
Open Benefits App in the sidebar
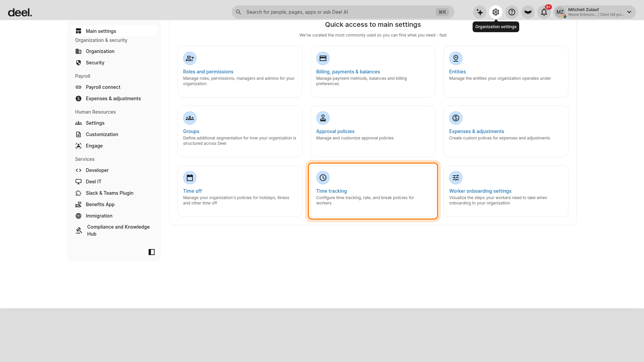114,204
